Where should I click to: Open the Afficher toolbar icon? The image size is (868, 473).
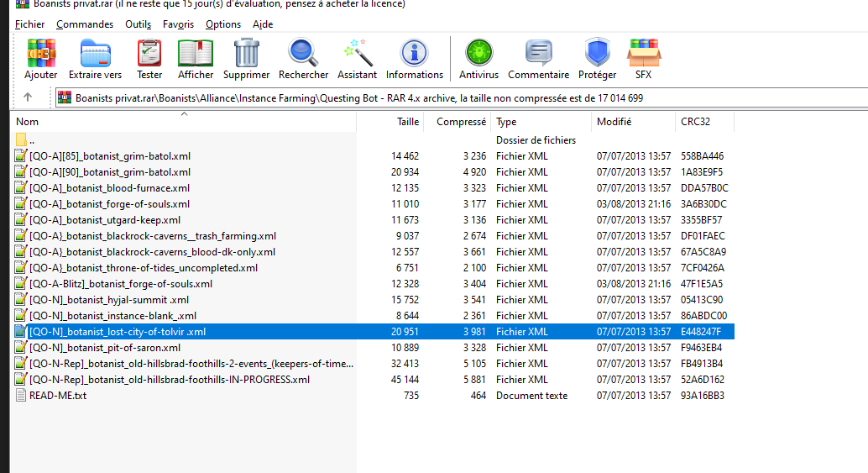[196, 53]
